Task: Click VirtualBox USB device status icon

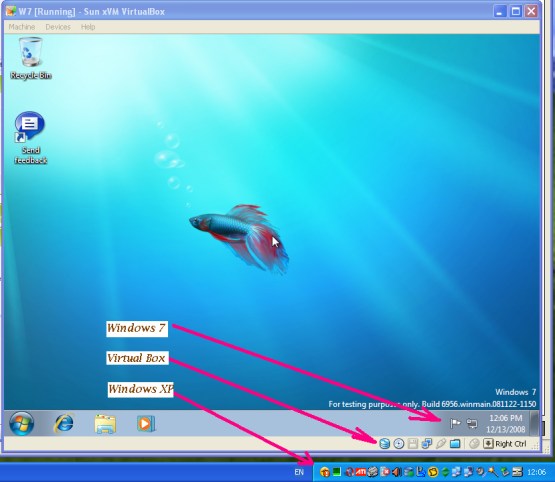Action: [441, 444]
